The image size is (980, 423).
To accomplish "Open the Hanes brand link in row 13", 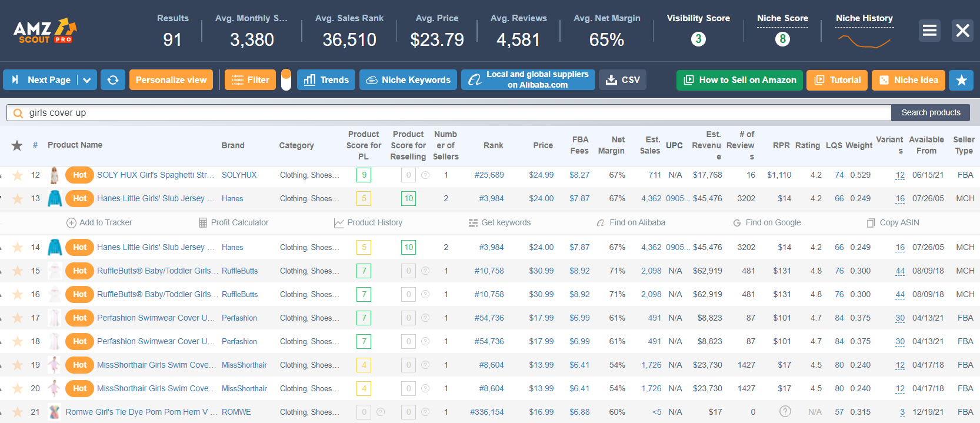I will pos(232,199).
